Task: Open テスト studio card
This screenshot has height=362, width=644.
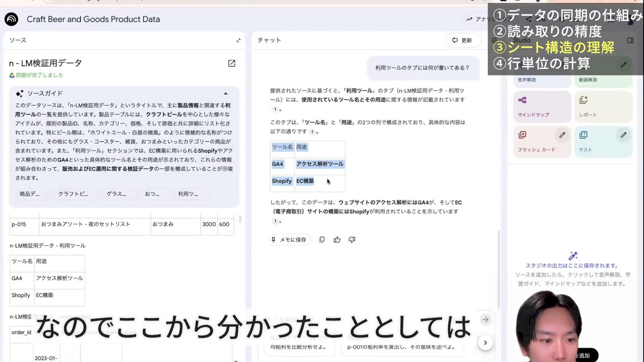Action: tap(603, 142)
